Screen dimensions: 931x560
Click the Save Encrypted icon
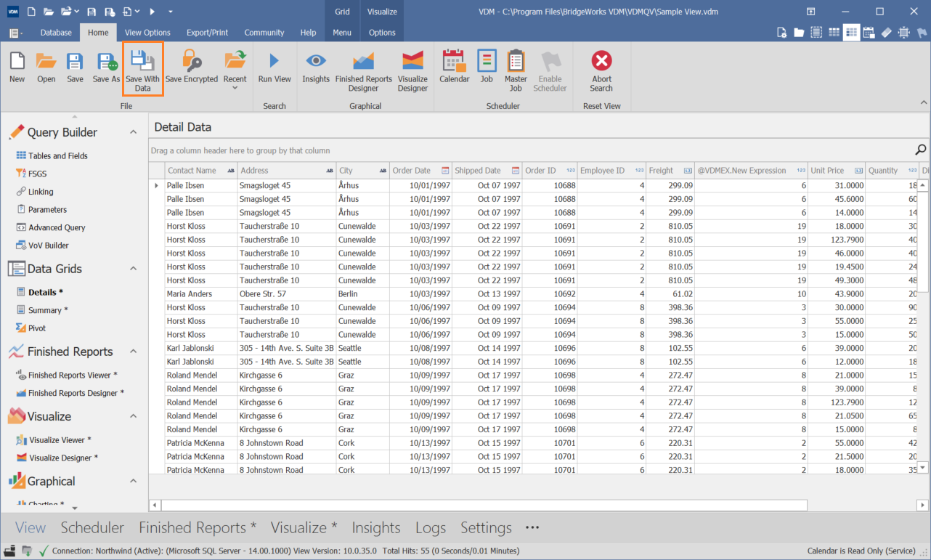(x=192, y=67)
